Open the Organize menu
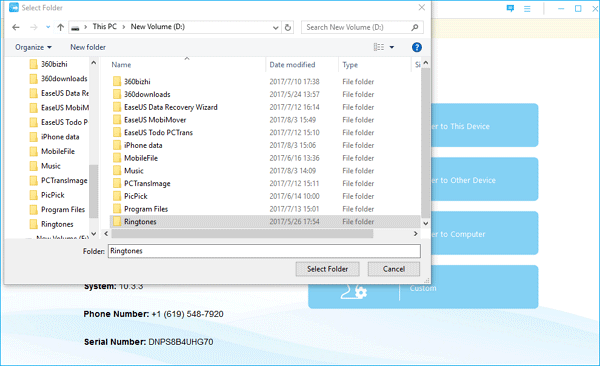 click(33, 47)
